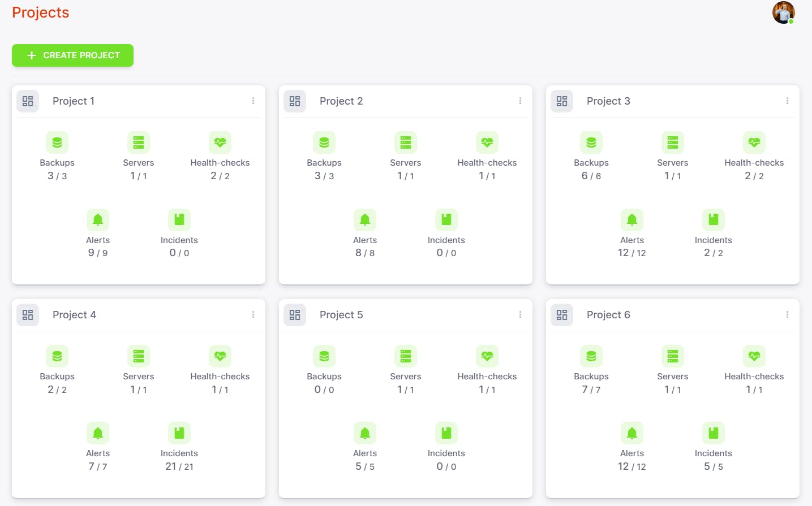Click Project 4 Incidents count 21 / 21
Viewport: 812px width, 506px height.
click(179, 466)
